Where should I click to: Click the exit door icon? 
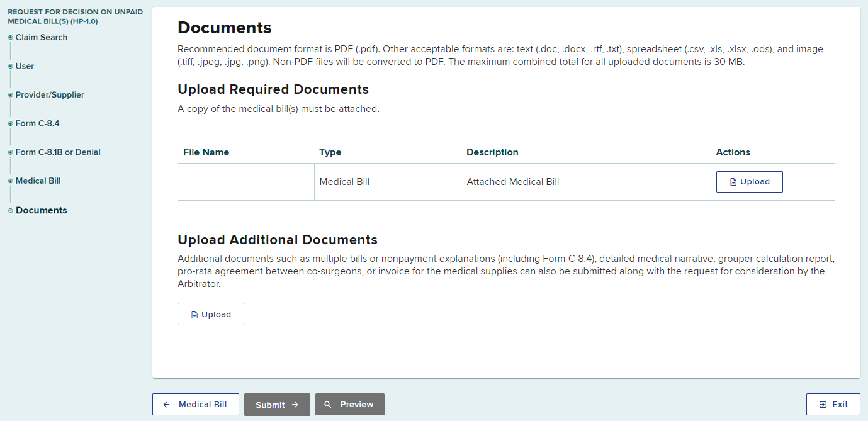(x=823, y=405)
